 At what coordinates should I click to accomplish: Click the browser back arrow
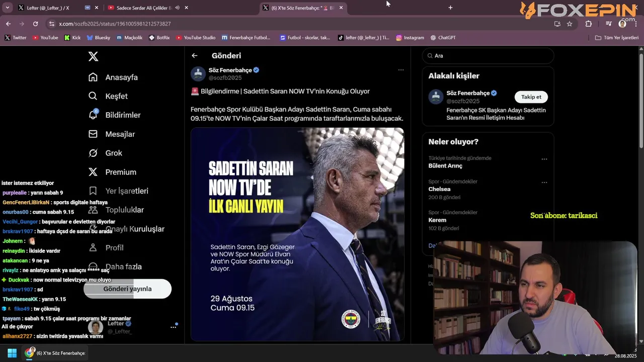click(8, 24)
